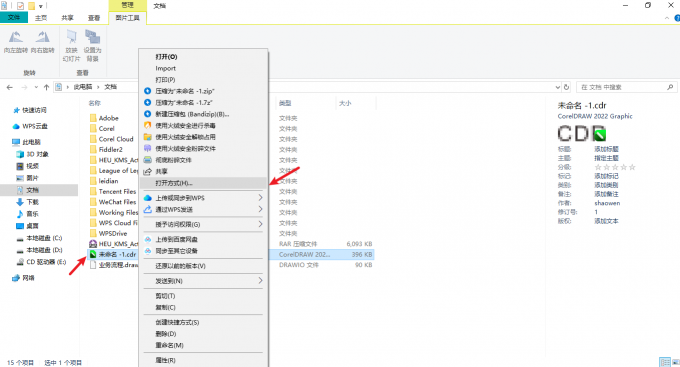Choose New archive (Bandizip) menu entry

pos(203,114)
